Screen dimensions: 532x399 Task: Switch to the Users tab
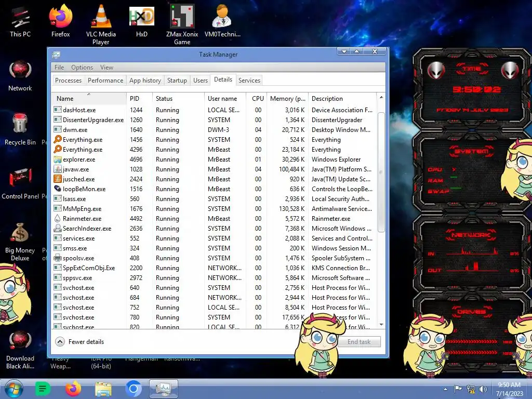pos(201,81)
